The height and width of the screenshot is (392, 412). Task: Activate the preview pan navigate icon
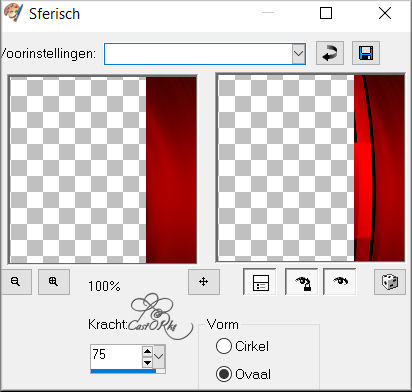click(204, 282)
